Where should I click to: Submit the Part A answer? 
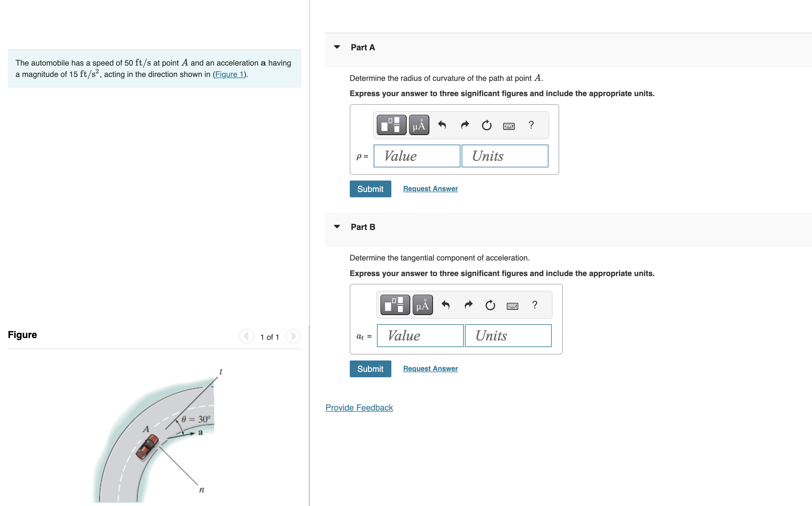tap(370, 189)
